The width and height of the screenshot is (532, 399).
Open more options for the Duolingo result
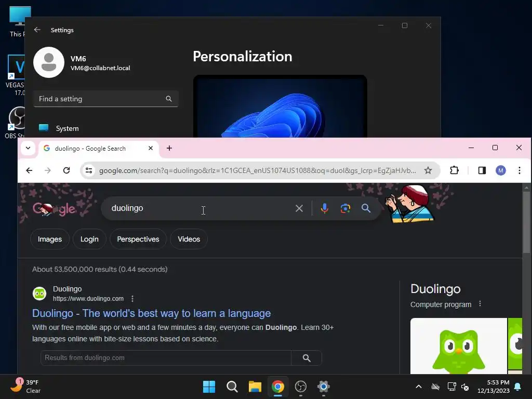click(x=132, y=299)
